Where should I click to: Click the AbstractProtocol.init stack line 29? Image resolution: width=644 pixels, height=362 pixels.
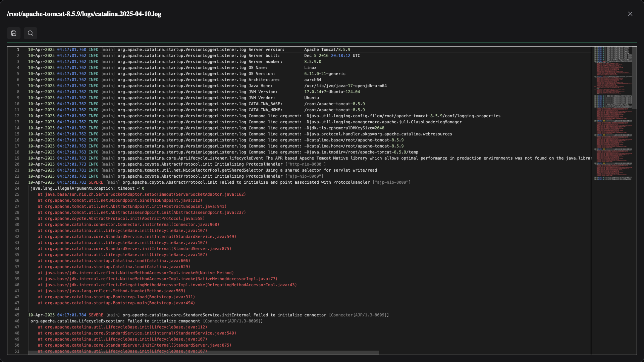click(x=121, y=219)
